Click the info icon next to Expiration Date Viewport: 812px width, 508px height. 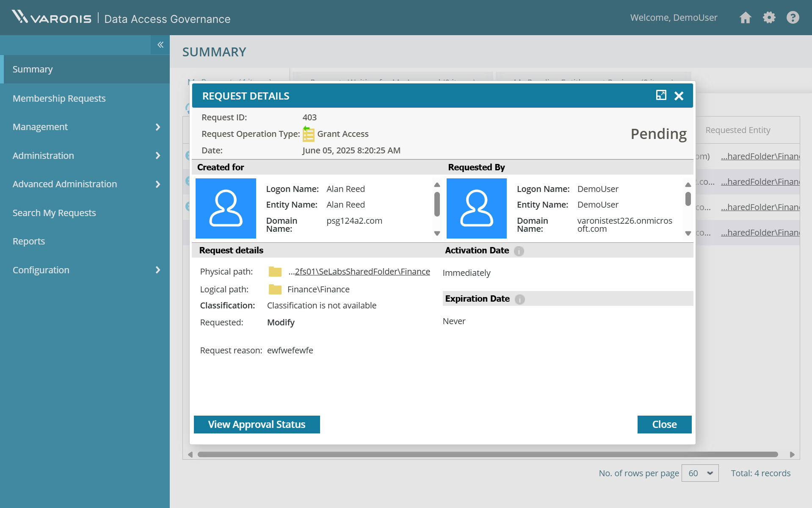[519, 299]
